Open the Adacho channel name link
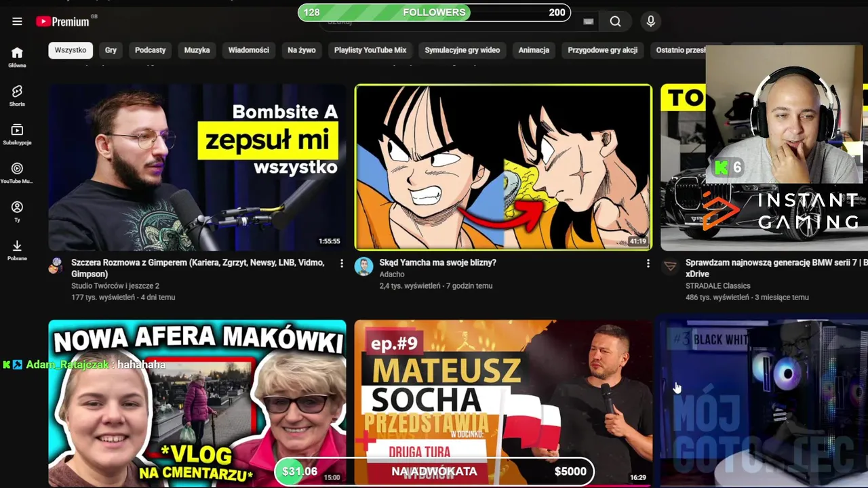Image resolution: width=868 pixels, height=488 pixels. (x=392, y=274)
